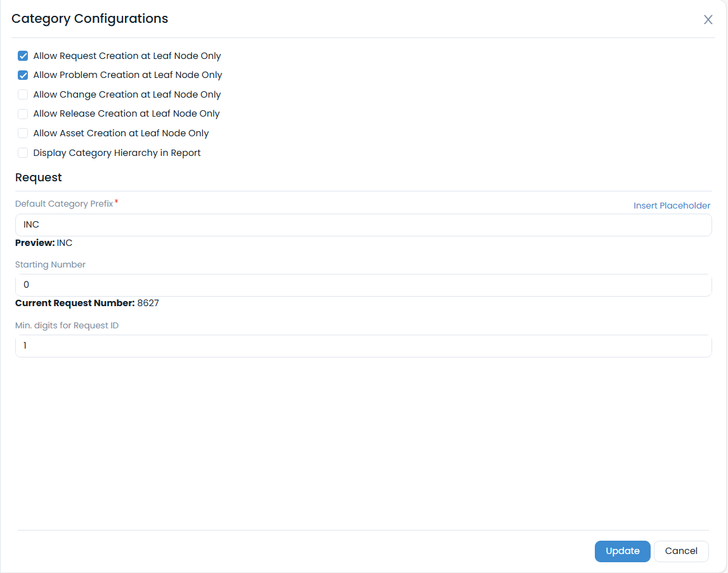
Task: Click the Category Configurations title
Action: pos(89,18)
